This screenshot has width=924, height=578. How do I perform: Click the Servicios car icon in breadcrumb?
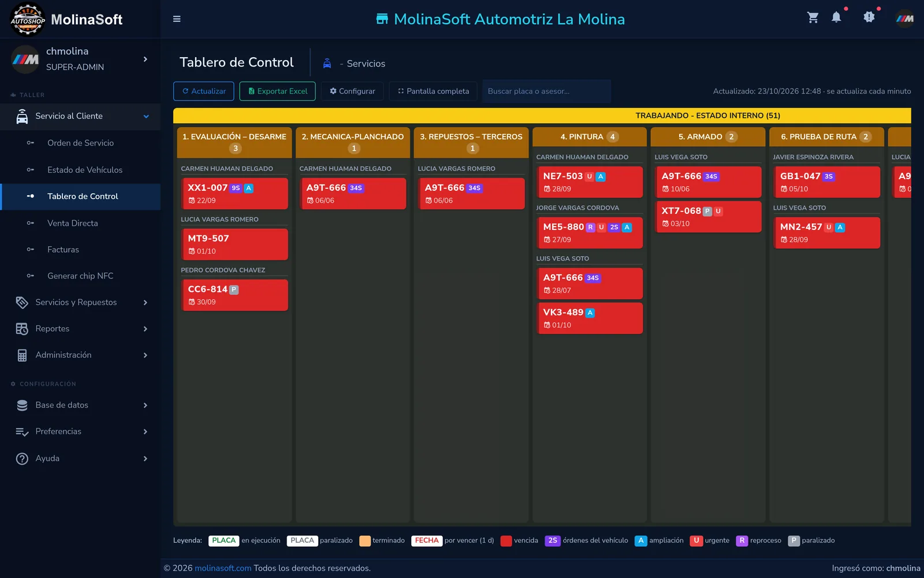327,64
